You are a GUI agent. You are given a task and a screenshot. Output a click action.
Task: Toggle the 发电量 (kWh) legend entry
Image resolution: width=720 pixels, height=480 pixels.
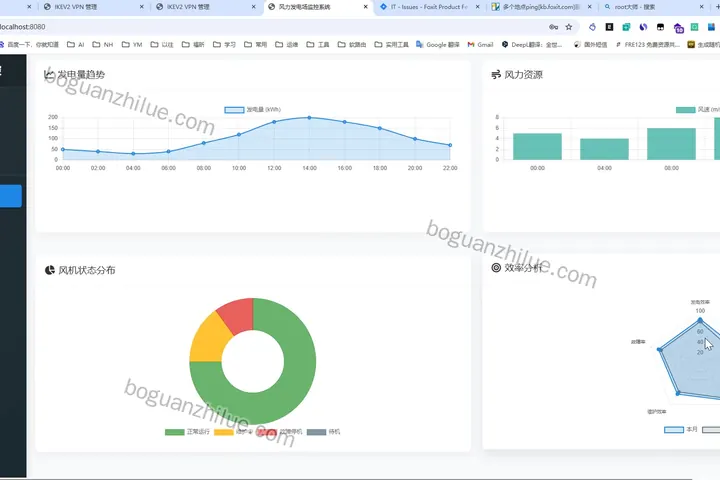[x=253, y=109]
